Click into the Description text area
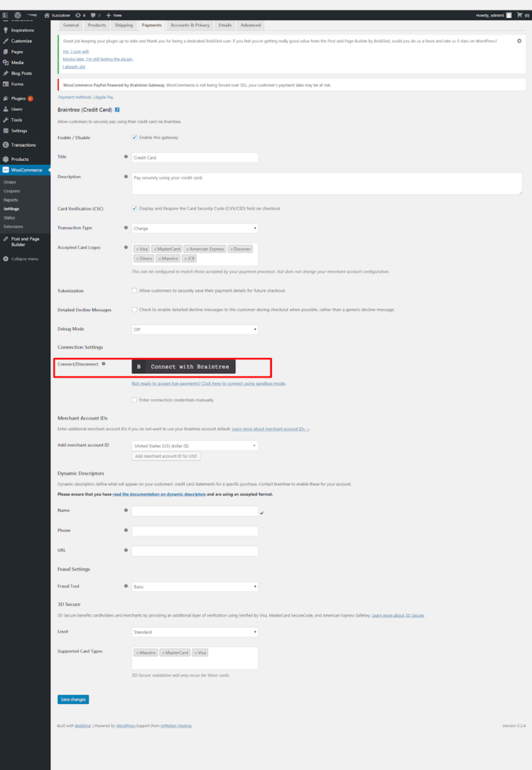Image resolution: width=532 pixels, height=770 pixels. [x=327, y=183]
